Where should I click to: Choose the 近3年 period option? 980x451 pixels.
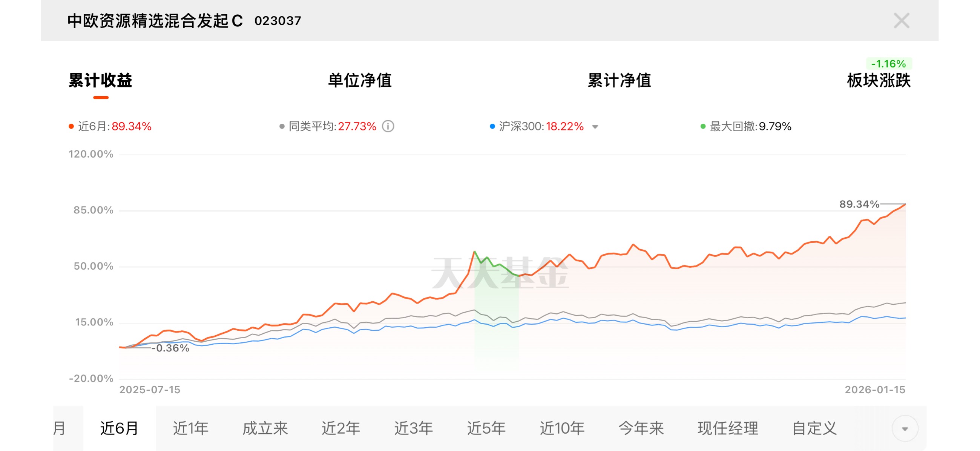tap(413, 428)
